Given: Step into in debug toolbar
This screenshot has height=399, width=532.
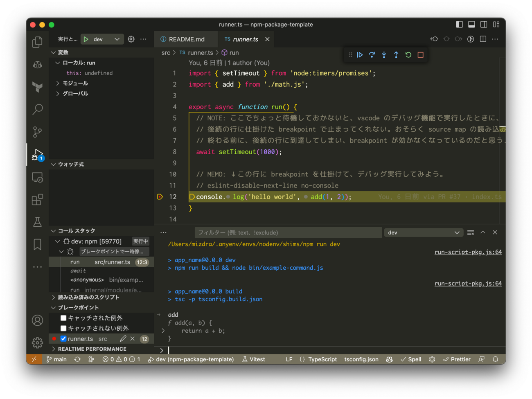Looking at the screenshot, I should click(384, 55).
